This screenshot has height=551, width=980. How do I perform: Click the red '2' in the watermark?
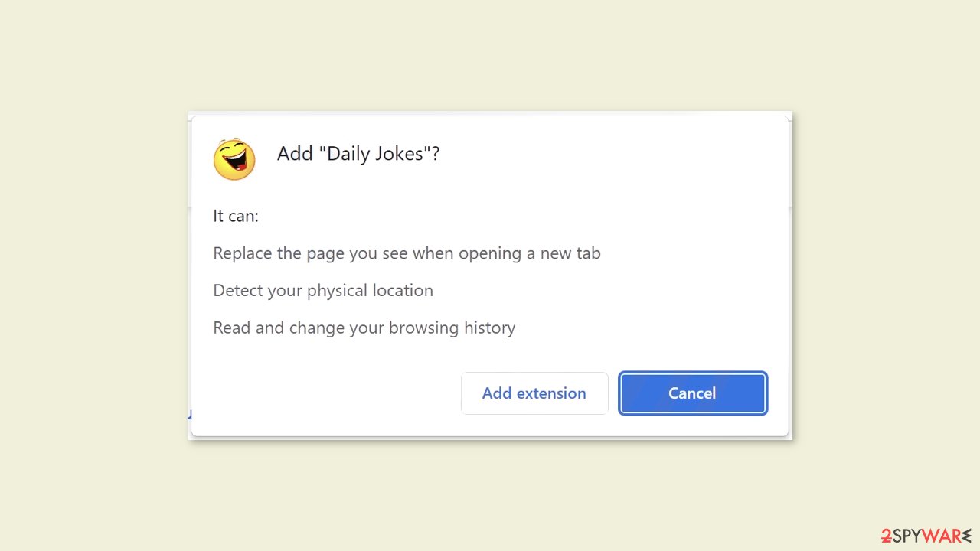[x=886, y=536]
